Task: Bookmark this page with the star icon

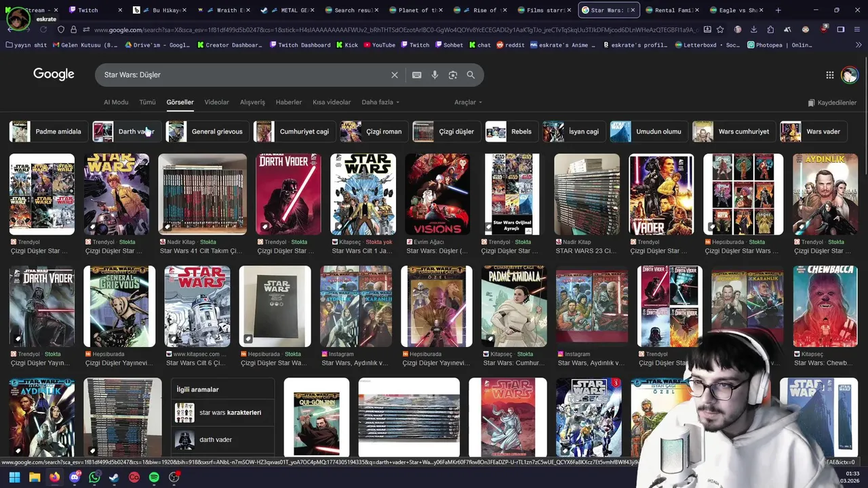Action: pyautogui.click(x=720, y=30)
